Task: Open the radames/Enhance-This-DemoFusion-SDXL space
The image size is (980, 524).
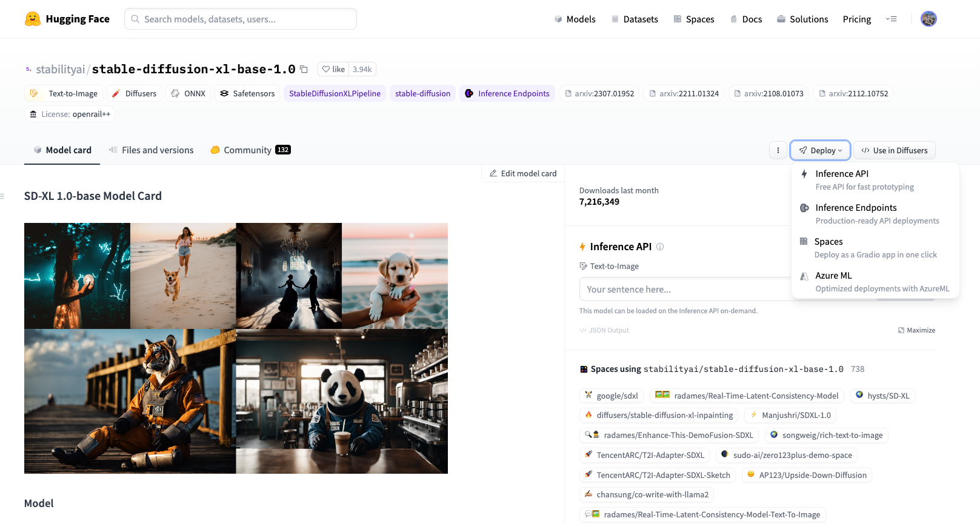Action: (668, 435)
